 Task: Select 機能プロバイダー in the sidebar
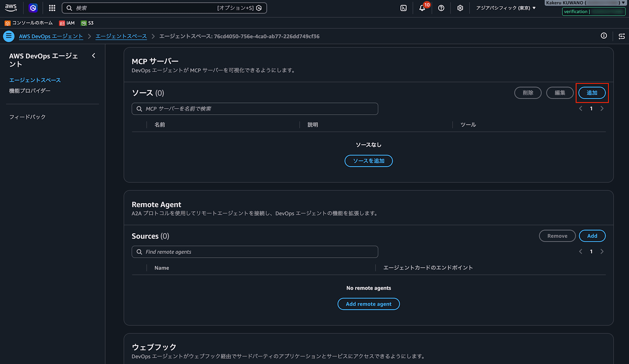pos(30,91)
